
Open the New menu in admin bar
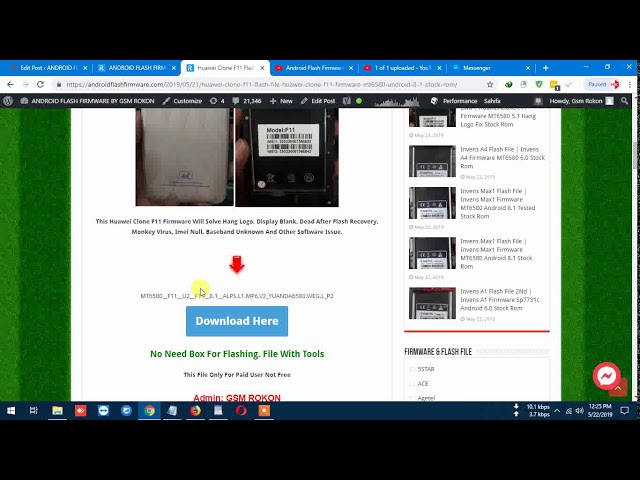point(281,101)
